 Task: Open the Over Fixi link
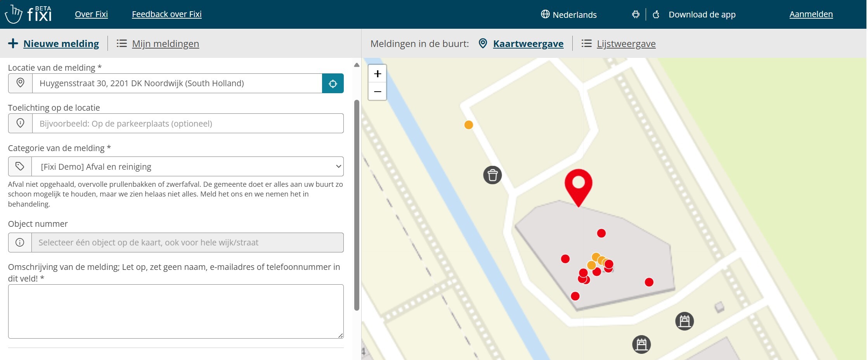(91, 14)
